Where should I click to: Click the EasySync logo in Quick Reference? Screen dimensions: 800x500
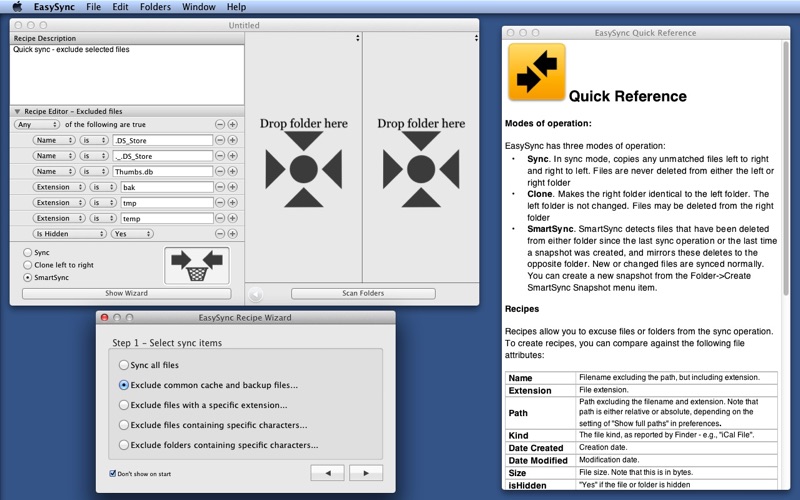[536, 71]
